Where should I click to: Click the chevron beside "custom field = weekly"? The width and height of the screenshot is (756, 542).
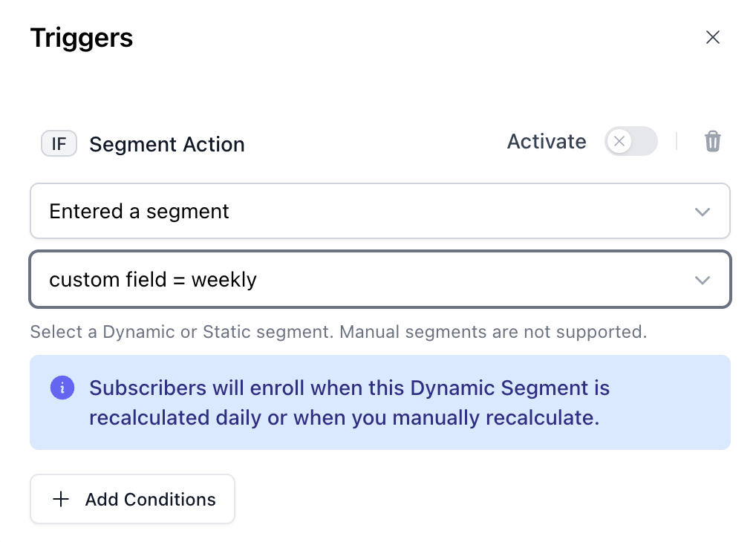click(702, 281)
